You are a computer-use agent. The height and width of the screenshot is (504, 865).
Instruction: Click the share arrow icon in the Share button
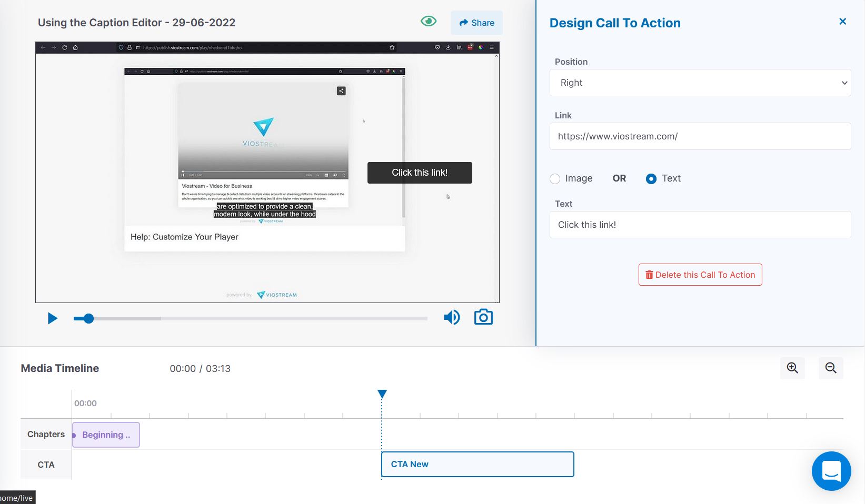463,23
